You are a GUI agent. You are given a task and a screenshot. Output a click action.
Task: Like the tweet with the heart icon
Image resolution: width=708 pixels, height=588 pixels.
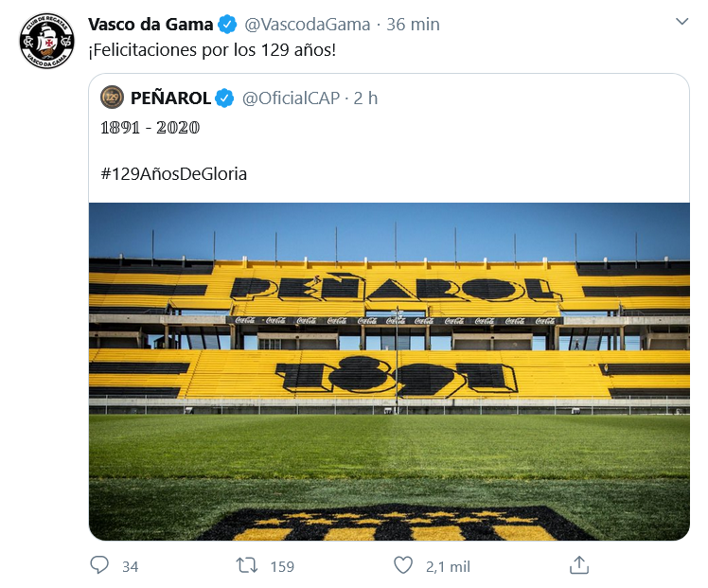coord(403,565)
